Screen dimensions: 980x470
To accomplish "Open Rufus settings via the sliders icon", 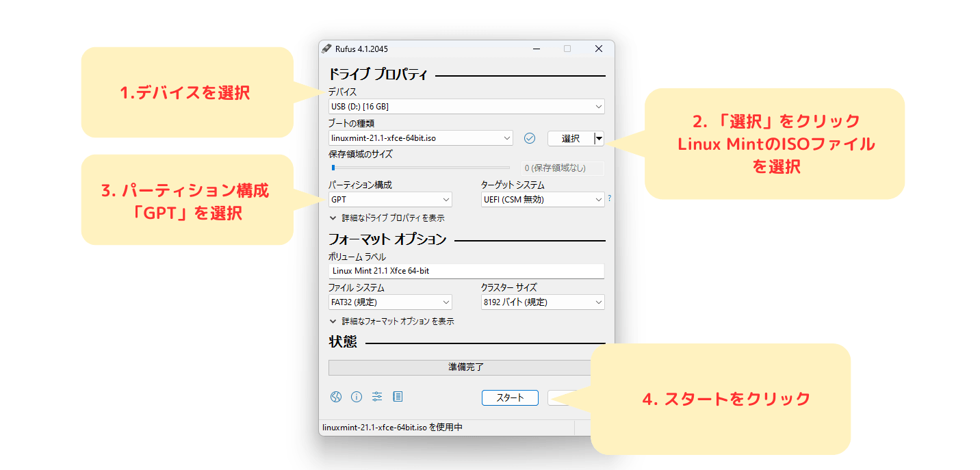I will 376,397.
